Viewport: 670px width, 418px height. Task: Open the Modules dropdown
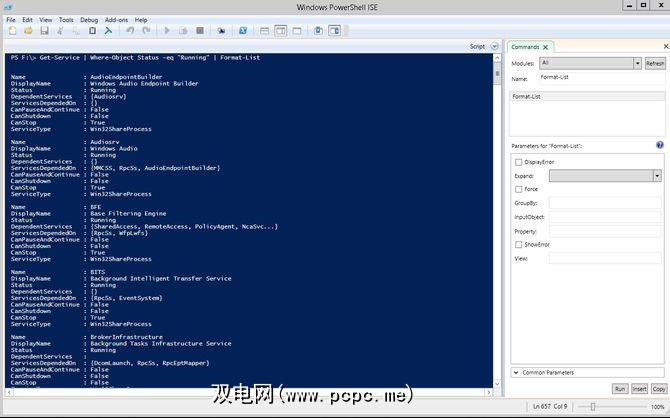(x=638, y=63)
